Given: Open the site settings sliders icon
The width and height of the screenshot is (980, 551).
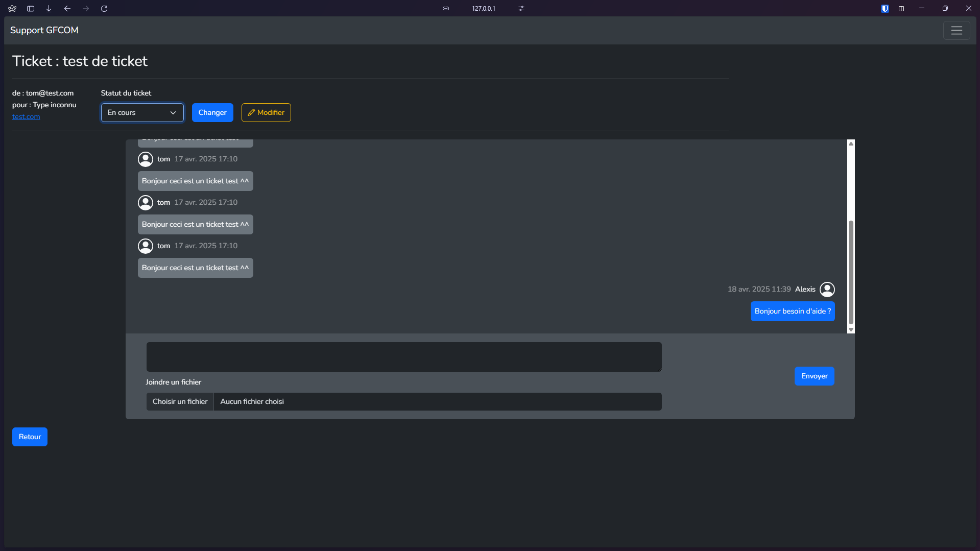Looking at the screenshot, I should pyautogui.click(x=521, y=9).
